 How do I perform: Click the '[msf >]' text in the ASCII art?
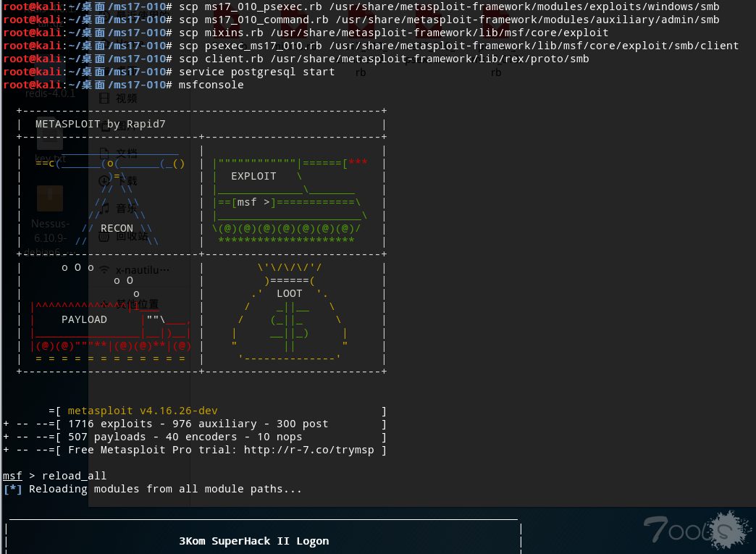[253, 202]
